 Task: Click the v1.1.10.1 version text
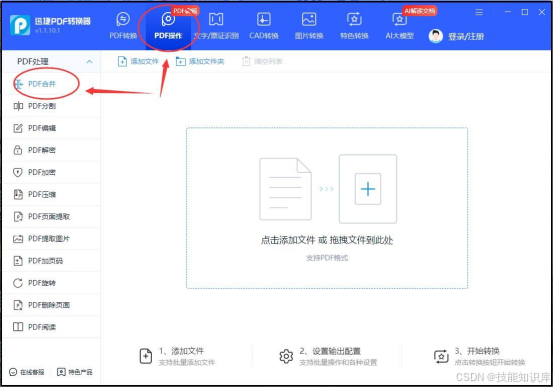tap(47, 31)
